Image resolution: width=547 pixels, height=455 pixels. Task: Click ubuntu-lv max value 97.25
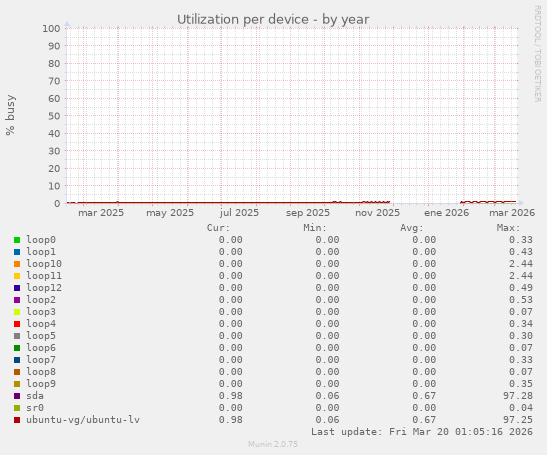click(518, 419)
